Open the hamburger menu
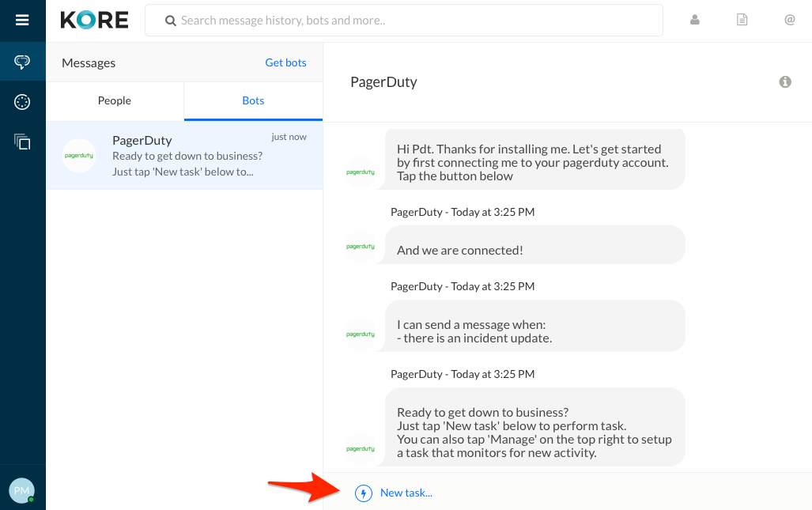The image size is (812, 510). click(22, 21)
